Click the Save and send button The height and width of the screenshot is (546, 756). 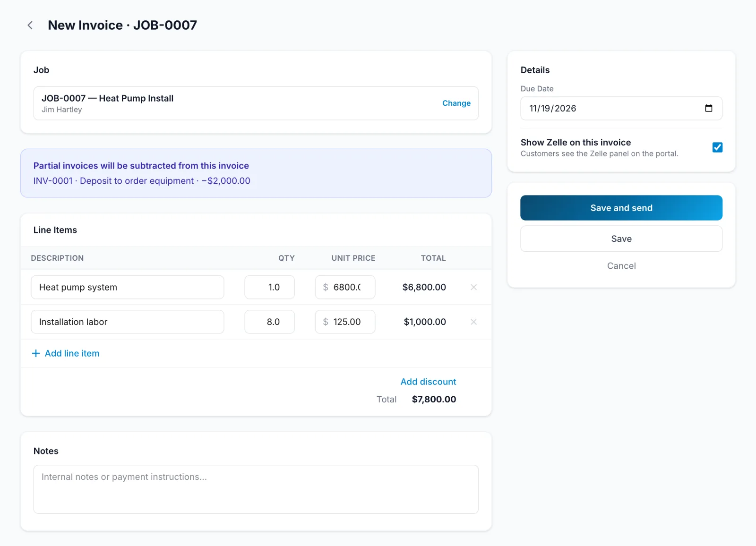click(621, 208)
